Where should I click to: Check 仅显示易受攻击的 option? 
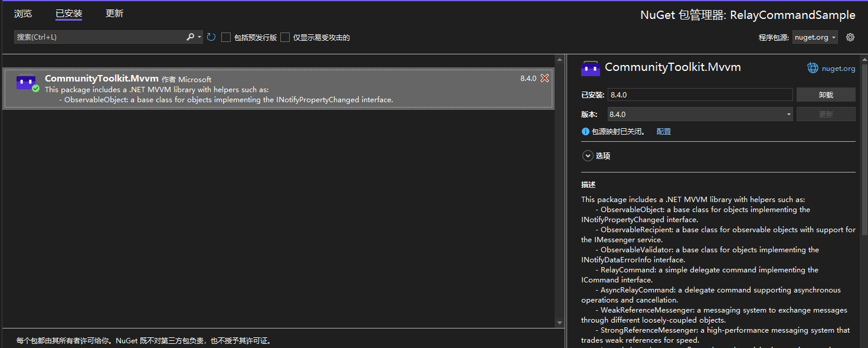pyautogui.click(x=285, y=37)
